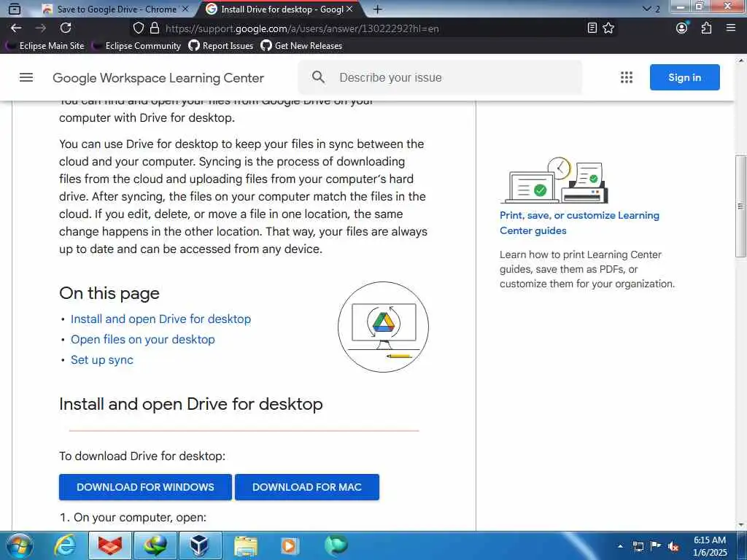Screen dimensions: 747x560
Task: Open a new tab with plus
Action: tap(378, 9)
